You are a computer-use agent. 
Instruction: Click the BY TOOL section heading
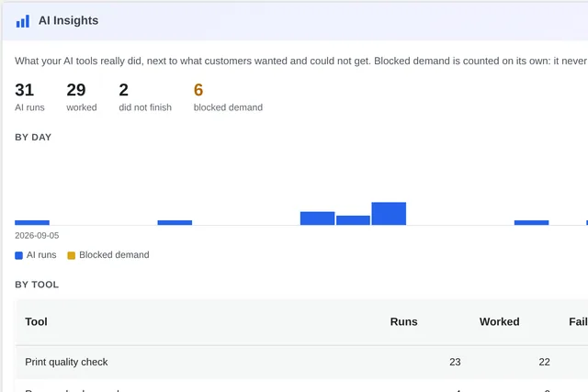click(37, 285)
